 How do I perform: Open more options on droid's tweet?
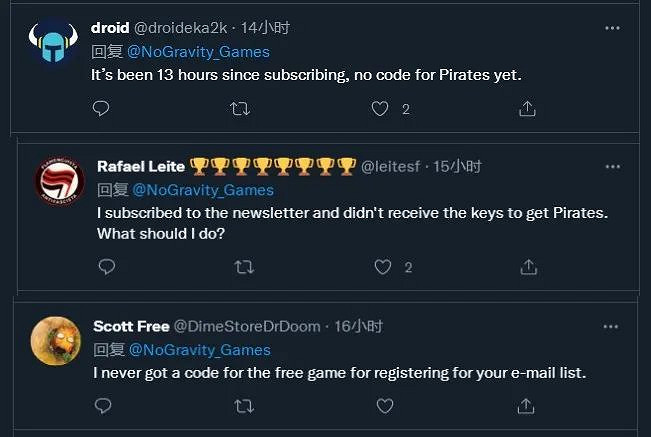[x=613, y=28]
